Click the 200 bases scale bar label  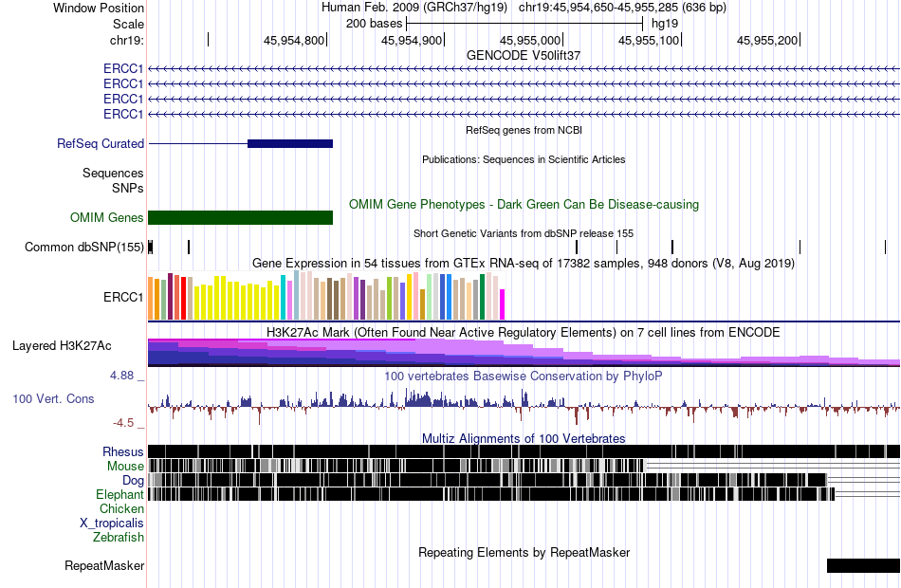pyautogui.click(x=374, y=24)
